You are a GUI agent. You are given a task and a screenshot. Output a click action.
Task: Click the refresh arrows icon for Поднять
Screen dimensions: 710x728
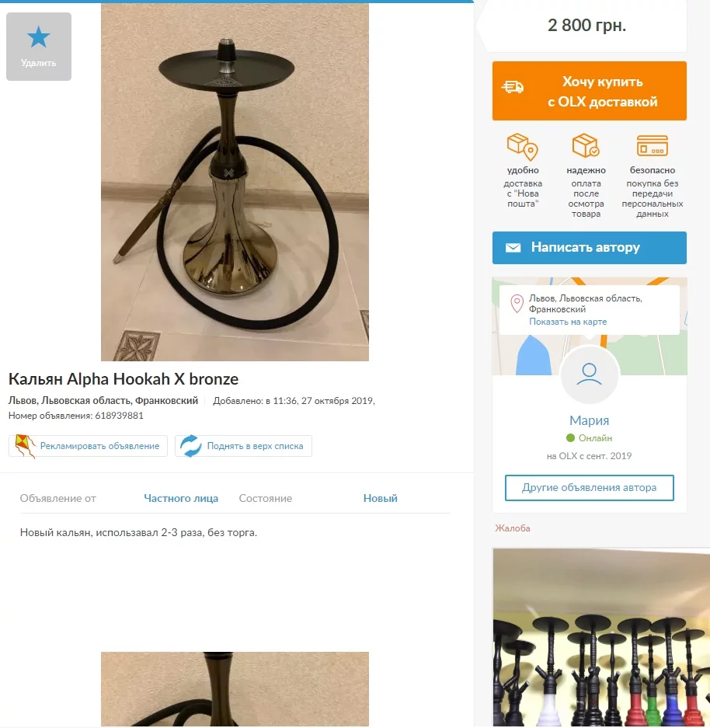191,446
